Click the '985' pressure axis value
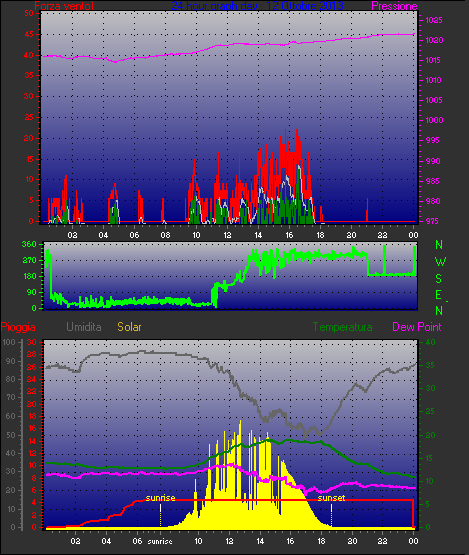 432,181
